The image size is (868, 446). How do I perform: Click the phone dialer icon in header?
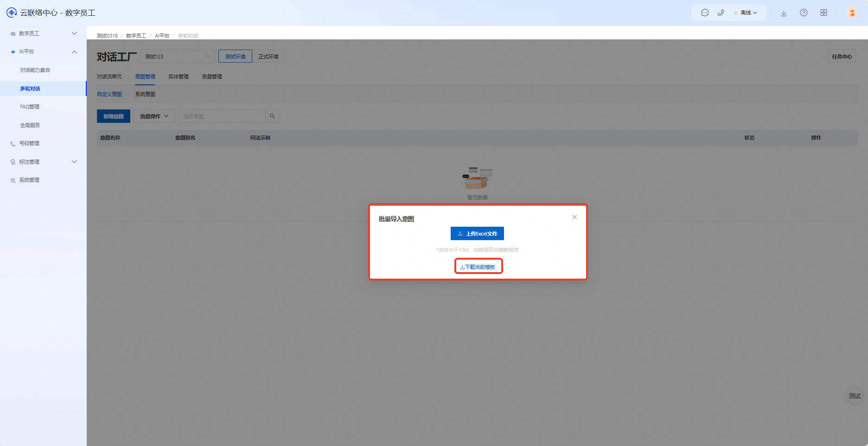pyautogui.click(x=721, y=13)
